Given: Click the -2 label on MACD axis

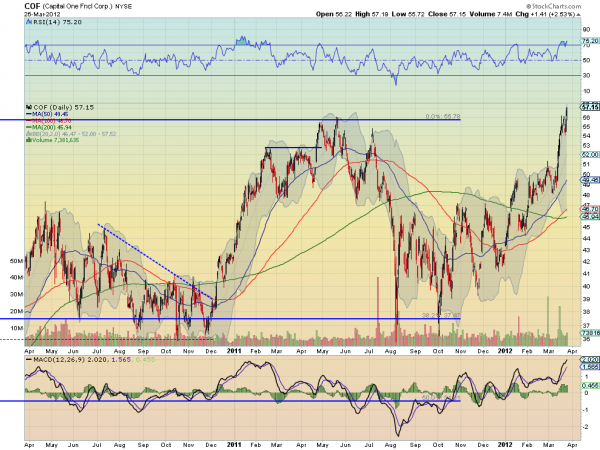Looking at the screenshot, I should (585, 427).
